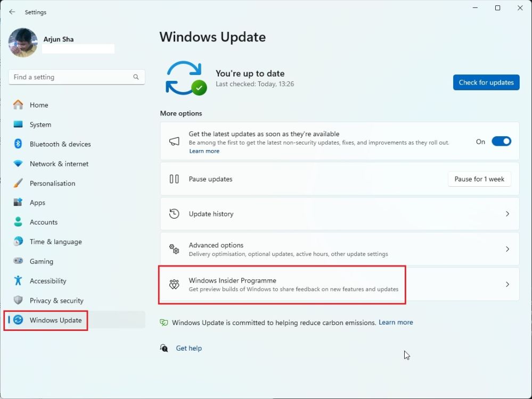532x399 pixels.
Task: Open Advanced options chevron
Action: [x=507, y=249]
